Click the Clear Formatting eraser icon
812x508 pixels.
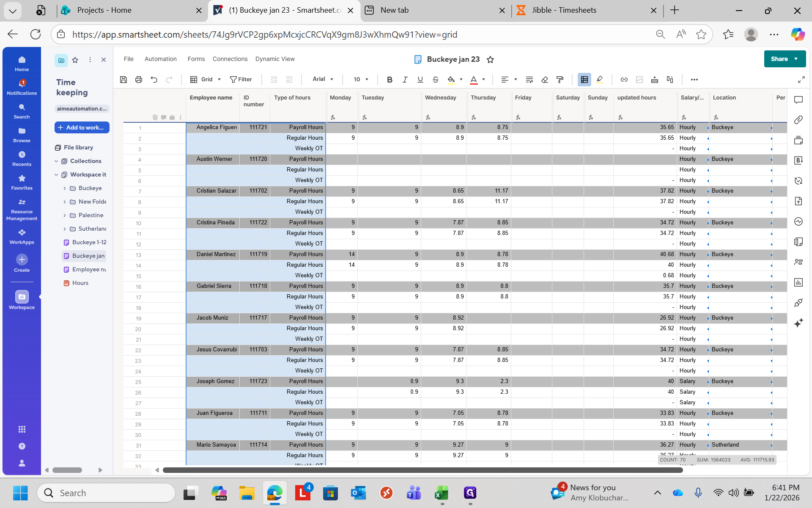[545, 79]
